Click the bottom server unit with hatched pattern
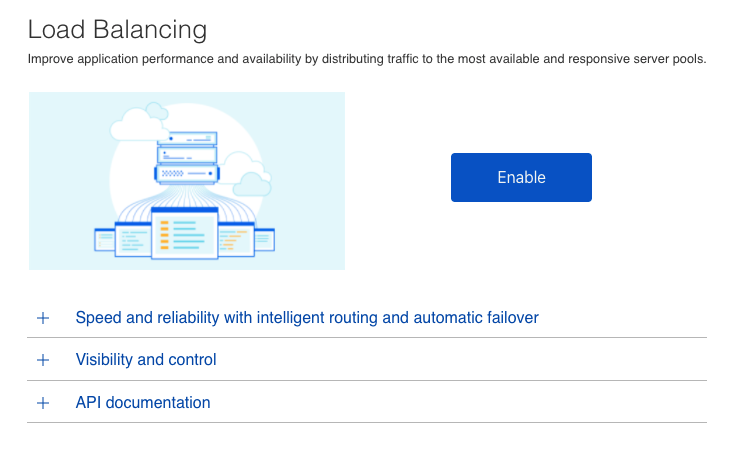This screenshot has width=747, height=472. pyautogui.click(x=187, y=173)
